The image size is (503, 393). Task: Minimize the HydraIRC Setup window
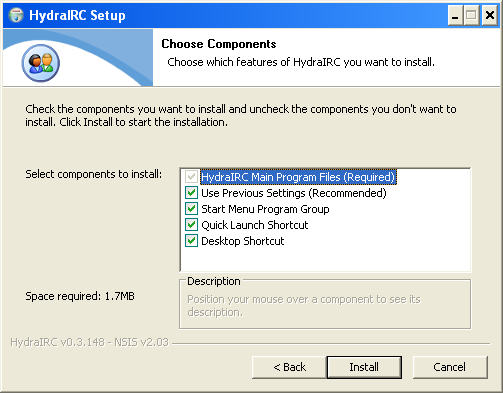455,15
